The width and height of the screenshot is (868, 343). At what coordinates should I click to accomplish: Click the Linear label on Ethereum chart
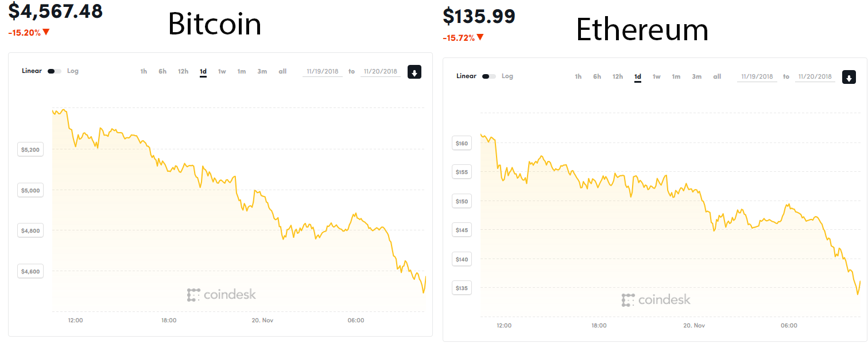[466, 76]
